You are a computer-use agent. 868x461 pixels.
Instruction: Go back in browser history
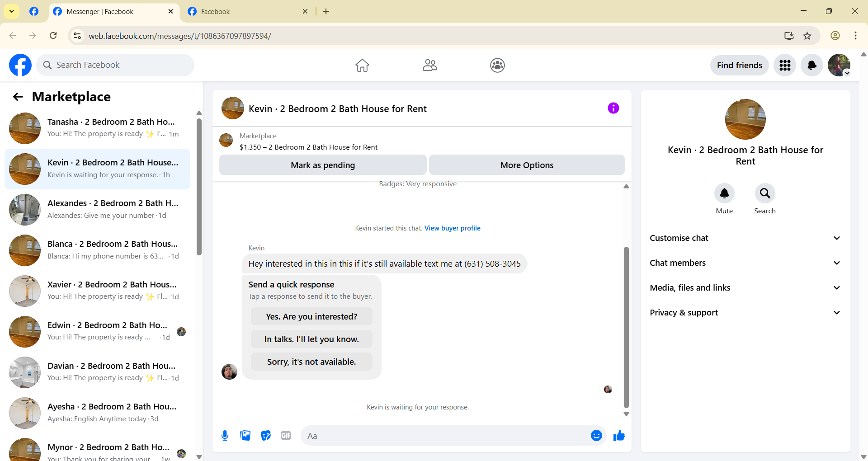click(13, 36)
